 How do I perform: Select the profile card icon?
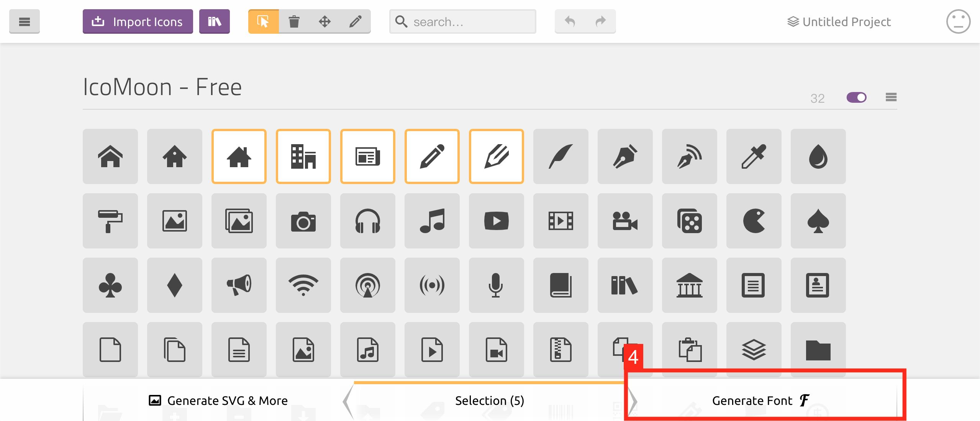point(818,285)
